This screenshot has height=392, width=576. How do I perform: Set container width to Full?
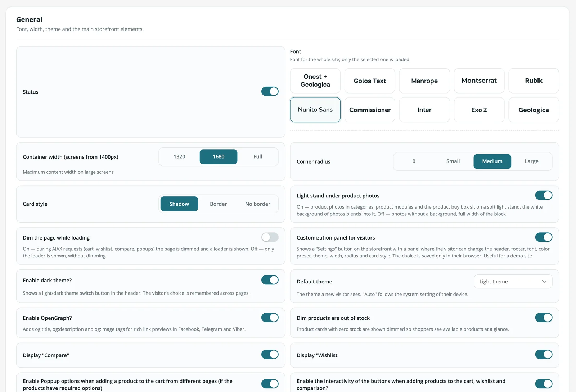pos(258,157)
